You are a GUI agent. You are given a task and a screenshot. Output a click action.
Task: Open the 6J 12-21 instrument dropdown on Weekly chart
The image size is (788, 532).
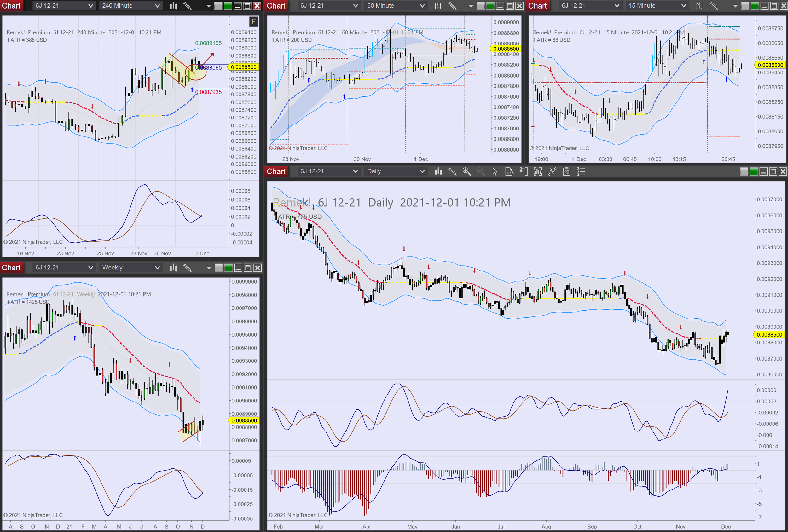click(64, 268)
